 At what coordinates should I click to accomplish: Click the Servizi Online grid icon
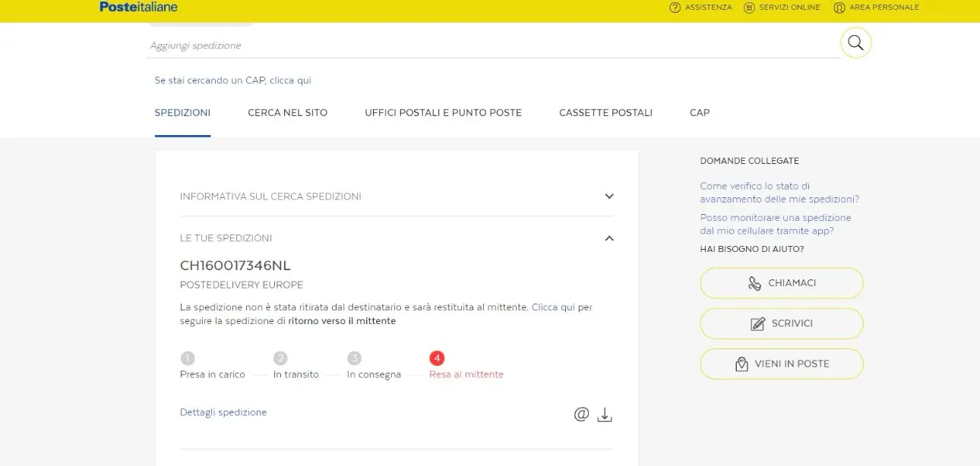pos(750,8)
